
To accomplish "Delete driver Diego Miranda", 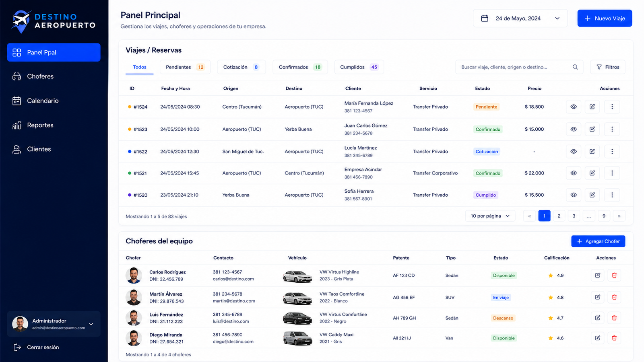I will coord(614,338).
